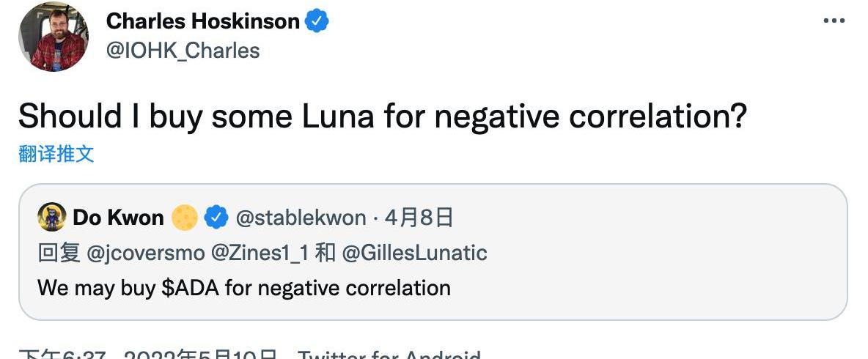868x359 pixels.
Task: Click the Twitter for Android source label
Action: [389, 355]
